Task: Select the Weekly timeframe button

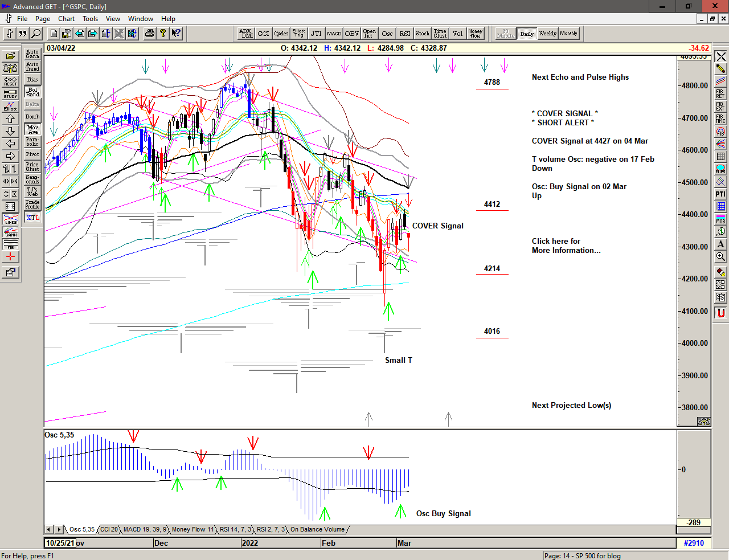Action: [547, 34]
